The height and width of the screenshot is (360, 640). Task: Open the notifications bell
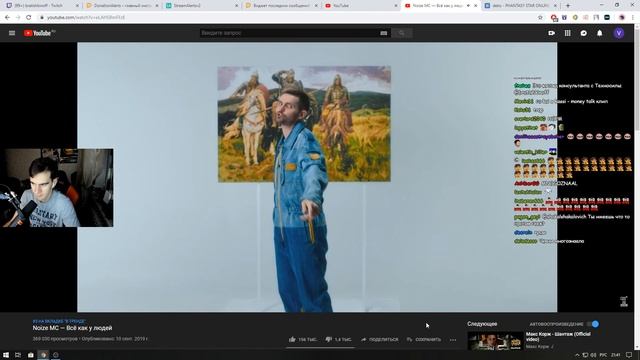click(600, 33)
